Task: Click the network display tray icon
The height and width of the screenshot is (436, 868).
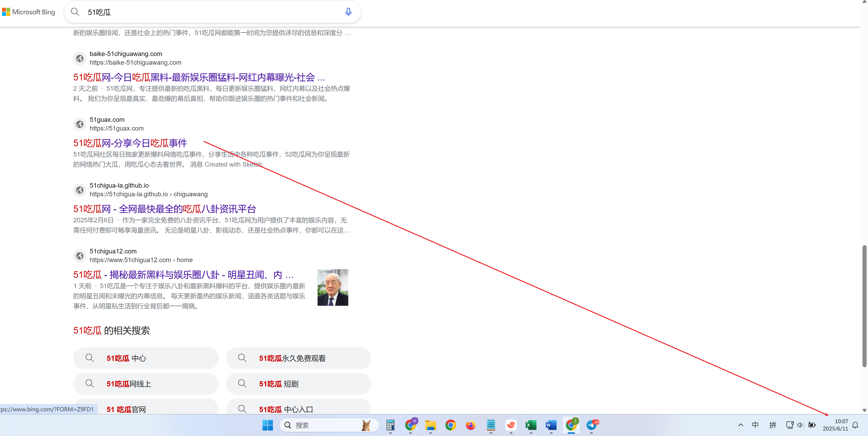Action: pos(789,425)
